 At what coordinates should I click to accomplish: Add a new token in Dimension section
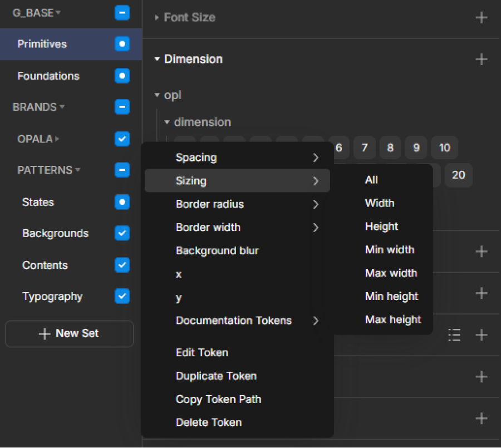click(x=481, y=60)
